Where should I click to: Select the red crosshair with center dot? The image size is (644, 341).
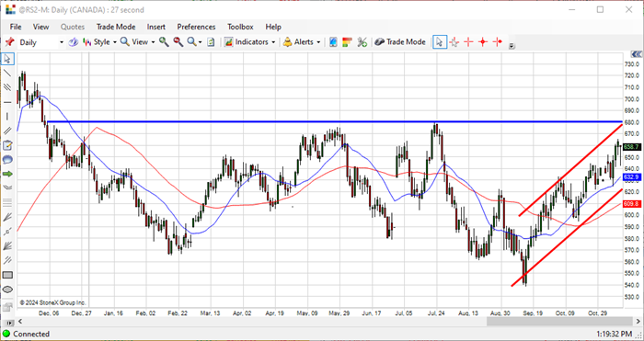(483, 42)
